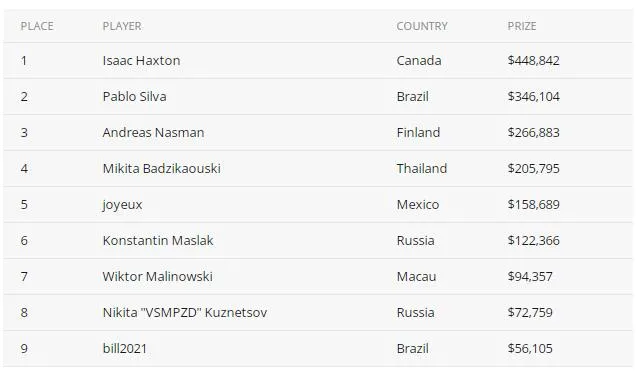Click the PRIZE column header

click(522, 26)
